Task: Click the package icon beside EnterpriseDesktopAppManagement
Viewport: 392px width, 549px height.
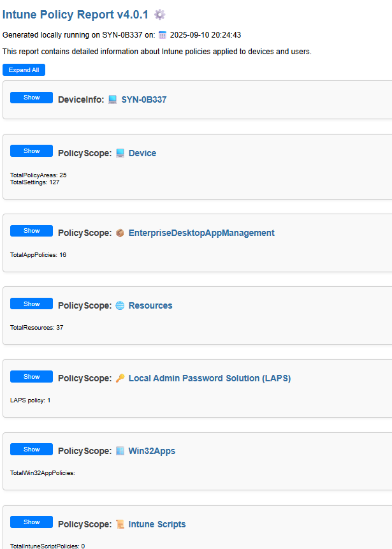Action: [x=120, y=233]
